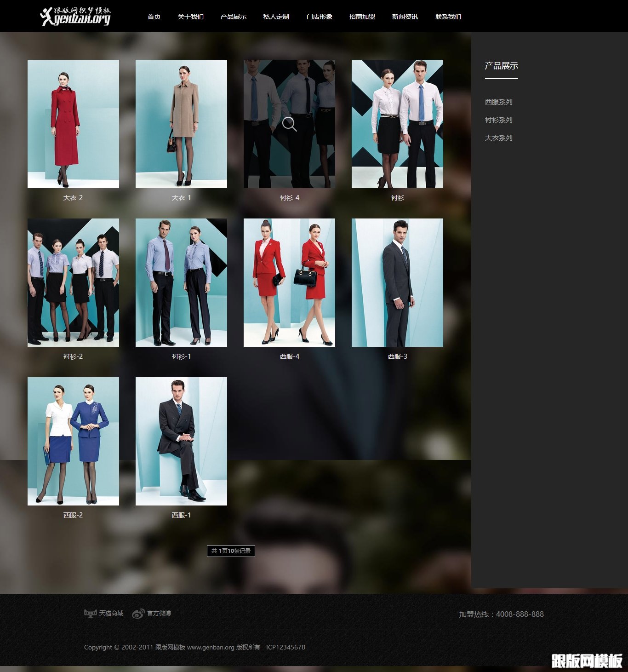Click the 衬衫 caption under the couple photo
Screen dimensions: 628x672
point(397,198)
